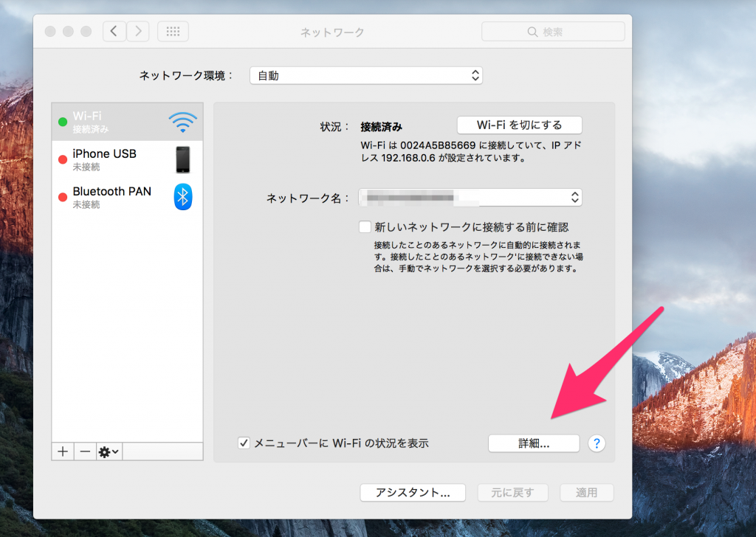Click the 未接続 label under Bluetooth PAN

click(x=86, y=204)
